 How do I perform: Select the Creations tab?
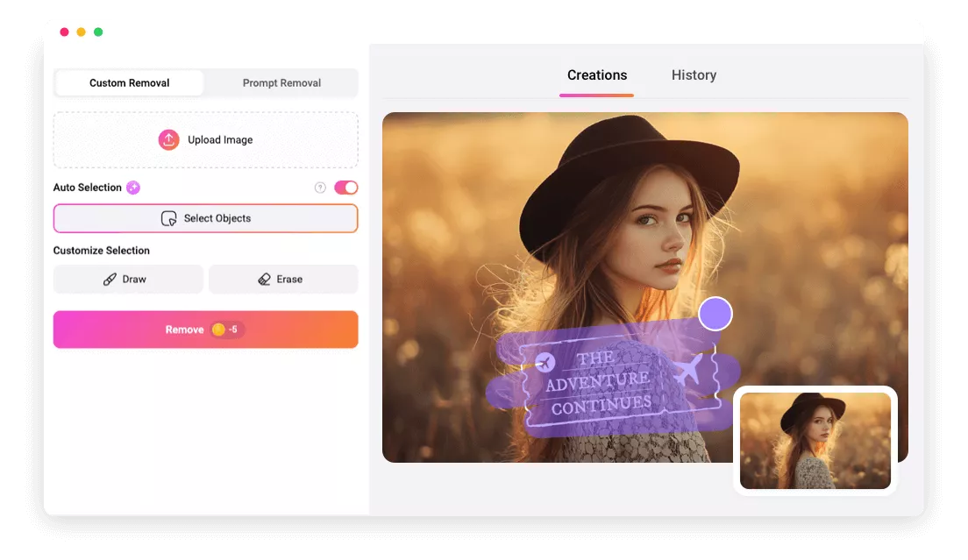coord(597,74)
